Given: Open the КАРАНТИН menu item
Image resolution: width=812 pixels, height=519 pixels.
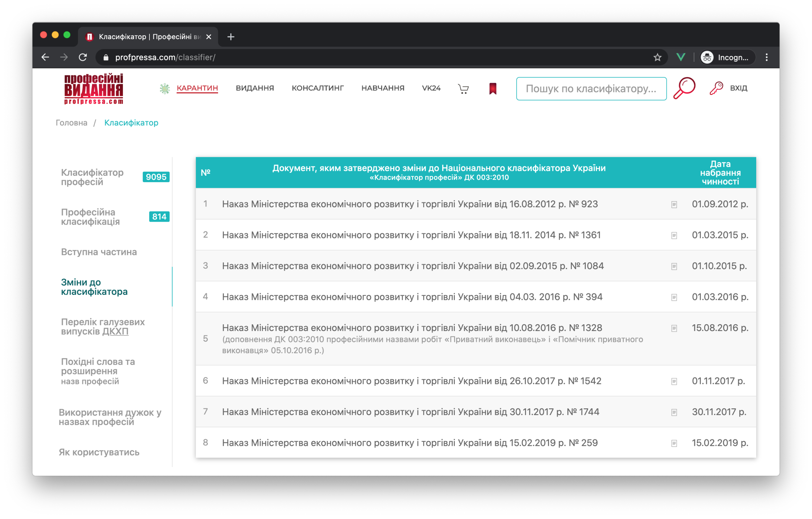Looking at the screenshot, I should (x=197, y=88).
